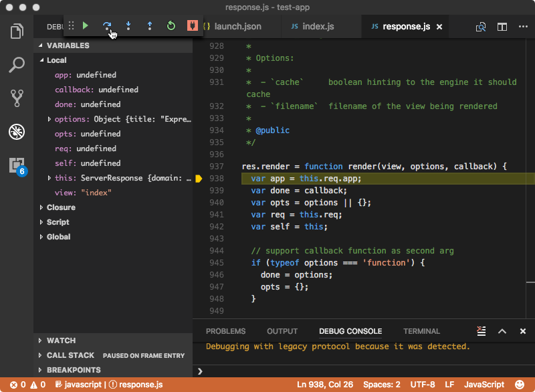Click the res.render function declaration line

pos(374,167)
